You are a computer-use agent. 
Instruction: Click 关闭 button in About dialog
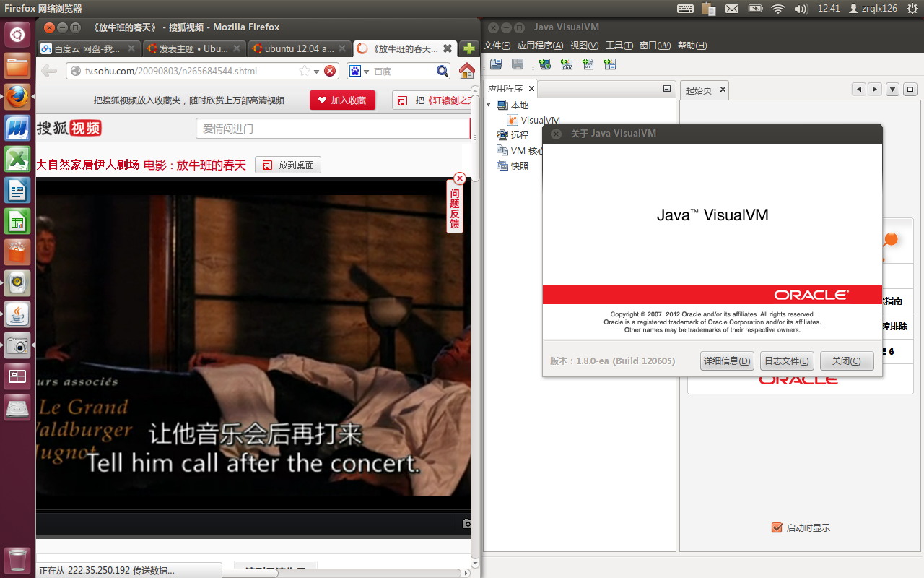coord(847,361)
